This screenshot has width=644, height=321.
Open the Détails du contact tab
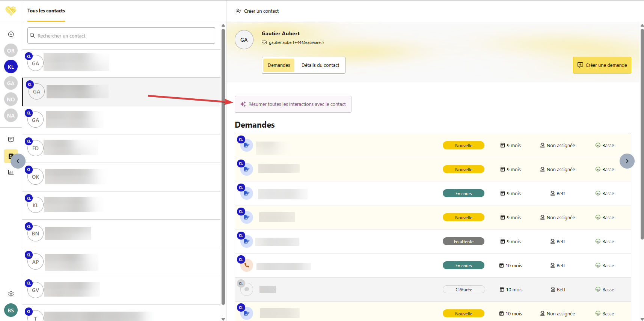[x=320, y=65]
